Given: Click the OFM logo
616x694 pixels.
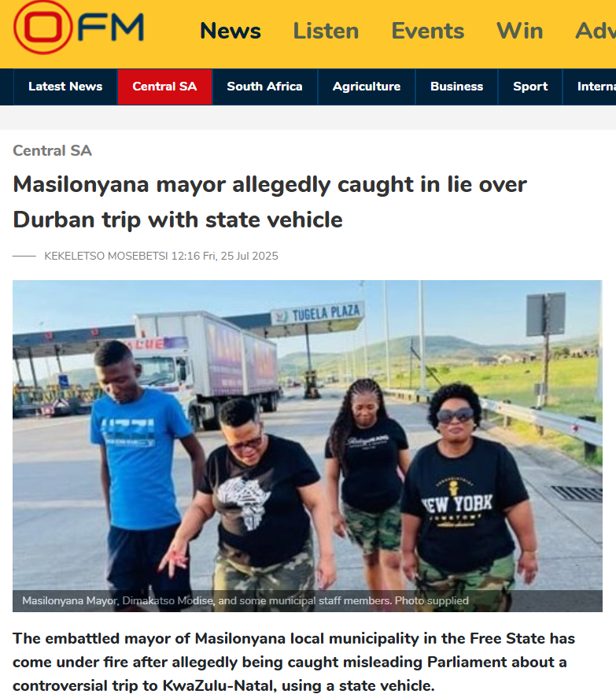Looking at the screenshot, I should pyautogui.click(x=79, y=28).
